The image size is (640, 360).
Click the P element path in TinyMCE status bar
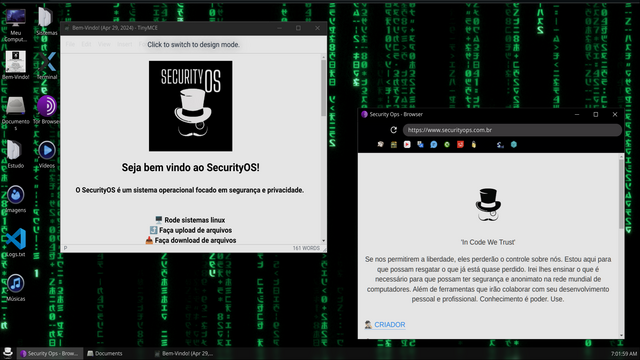point(65,248)
